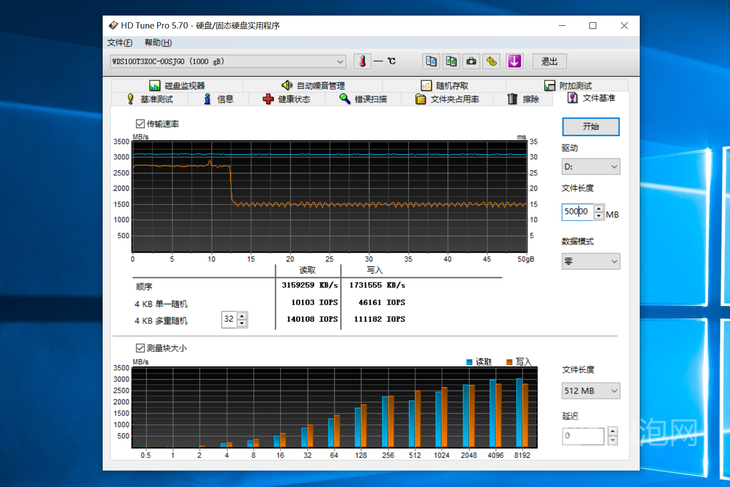Open the WDS100T3X0C disk selection dropdown
730x487 pixels.
point(228,61)
